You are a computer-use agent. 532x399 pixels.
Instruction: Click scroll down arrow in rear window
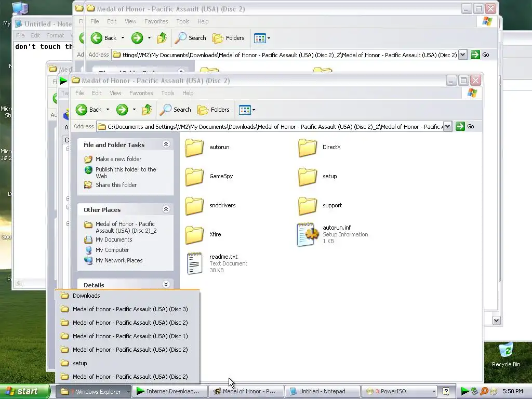point(496,320)
